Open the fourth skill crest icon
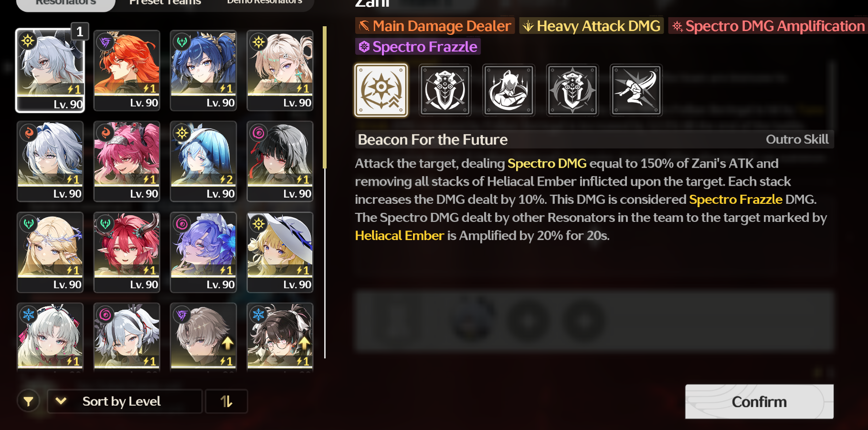 pos(572,90)
